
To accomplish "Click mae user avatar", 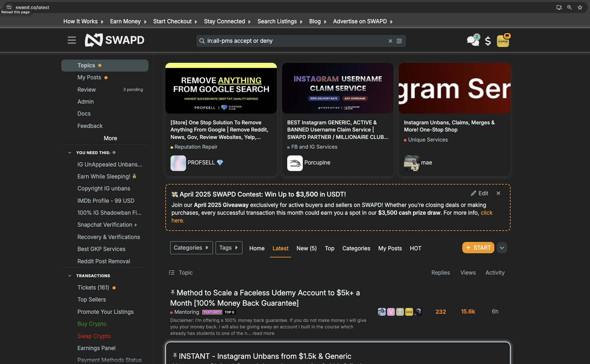I will (412, 163).
